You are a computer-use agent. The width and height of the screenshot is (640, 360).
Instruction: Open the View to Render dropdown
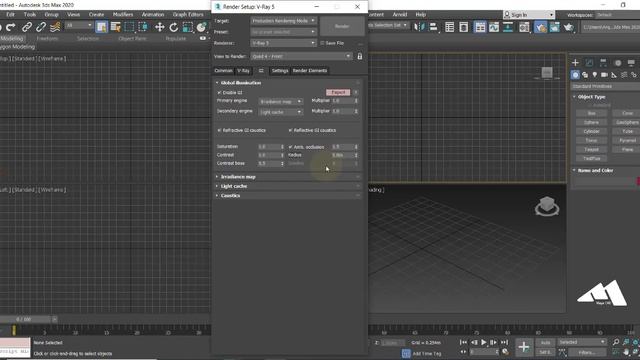(301, 56)
